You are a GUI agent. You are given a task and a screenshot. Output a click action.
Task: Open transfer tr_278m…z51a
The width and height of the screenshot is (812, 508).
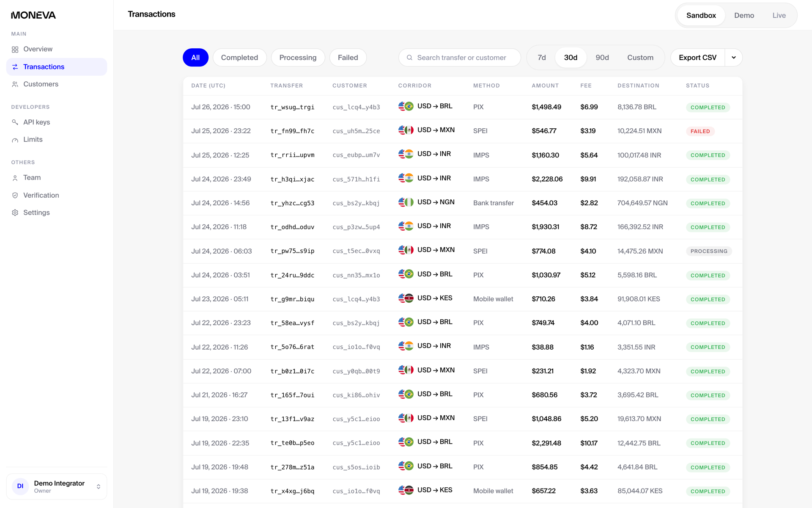tap(292, 467)
